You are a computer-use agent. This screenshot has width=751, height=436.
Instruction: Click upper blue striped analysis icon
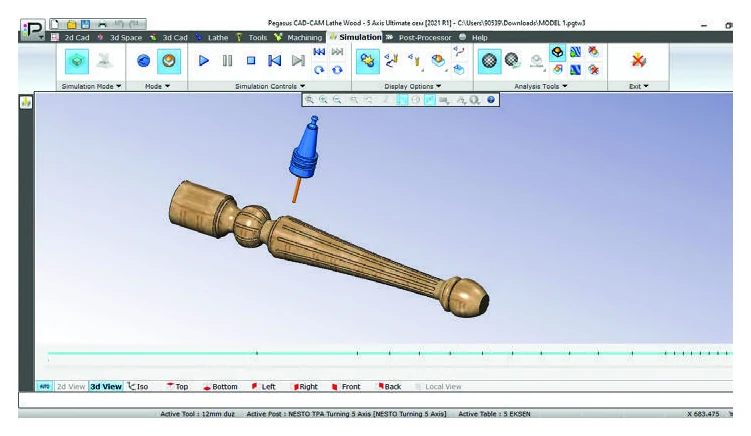(575, 52)
